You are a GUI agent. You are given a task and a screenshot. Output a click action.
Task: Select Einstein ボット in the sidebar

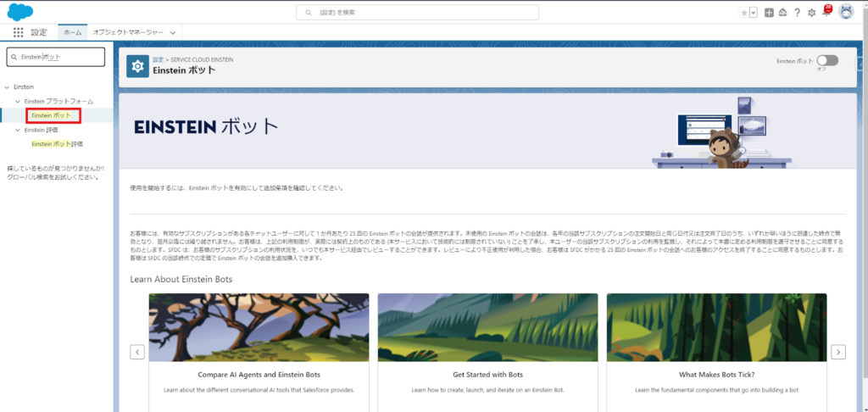pyautogui.click(x=52, y=115)
